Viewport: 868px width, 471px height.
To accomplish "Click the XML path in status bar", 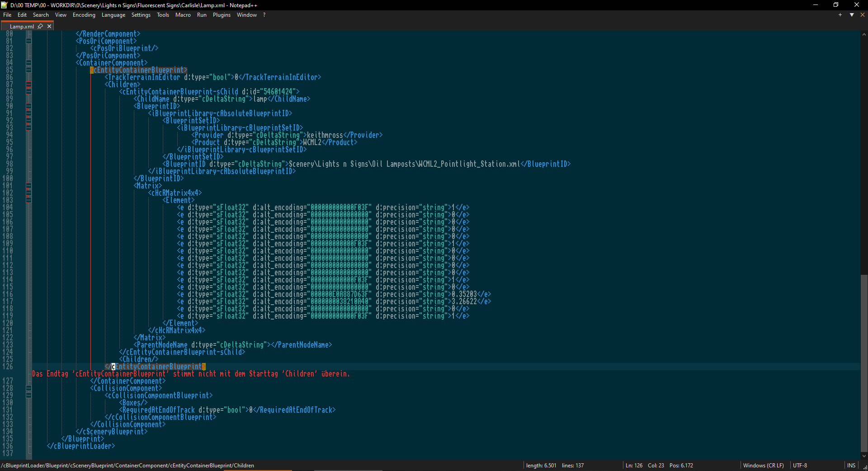I will pos(127,466).
